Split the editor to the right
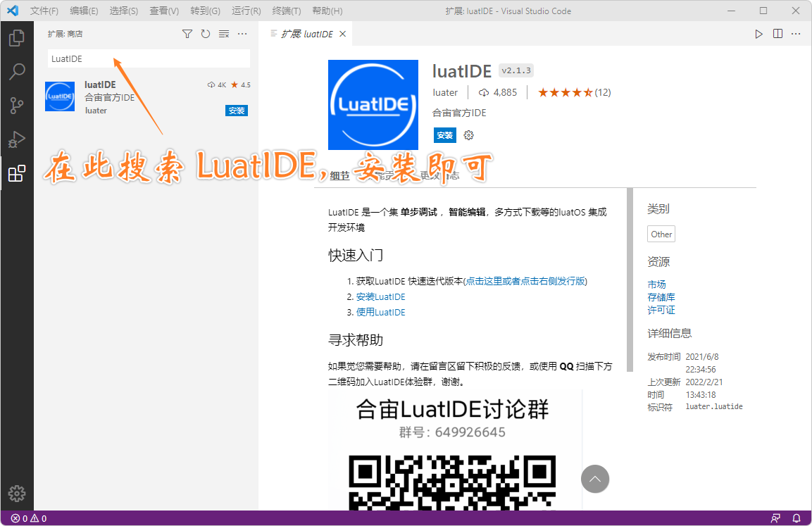The height and width of the screenshot is (526, 812). point(777,34)
